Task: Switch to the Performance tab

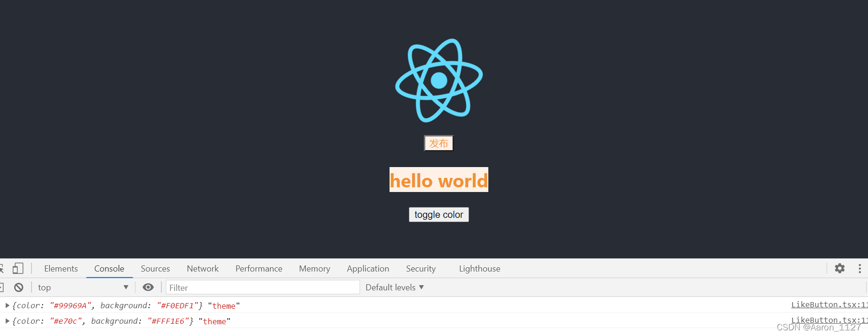Action: [259, 268]
